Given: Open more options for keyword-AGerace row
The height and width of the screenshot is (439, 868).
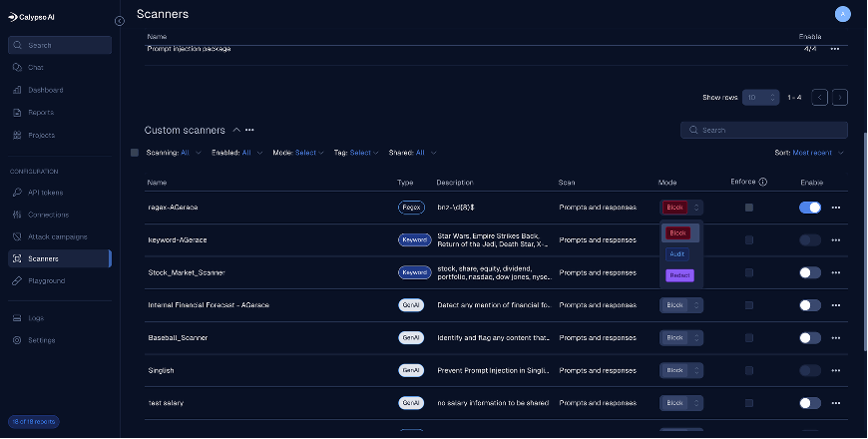Looking at the screenshot, I should tap(836, 240).
